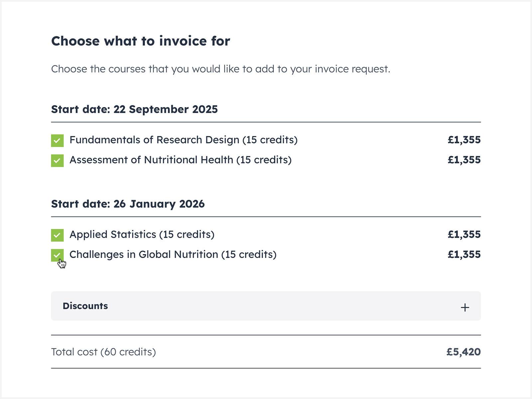The height and width of the screenshot is (399, 532).
Task: Click the plus icon in Discounts
Action: pyautogui.click(x=465, y=307)
